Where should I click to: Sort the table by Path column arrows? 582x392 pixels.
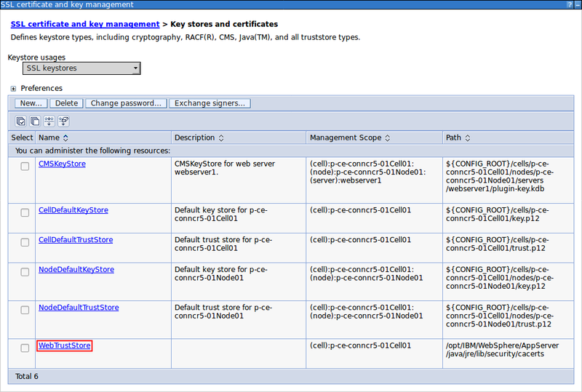point(468,137)
